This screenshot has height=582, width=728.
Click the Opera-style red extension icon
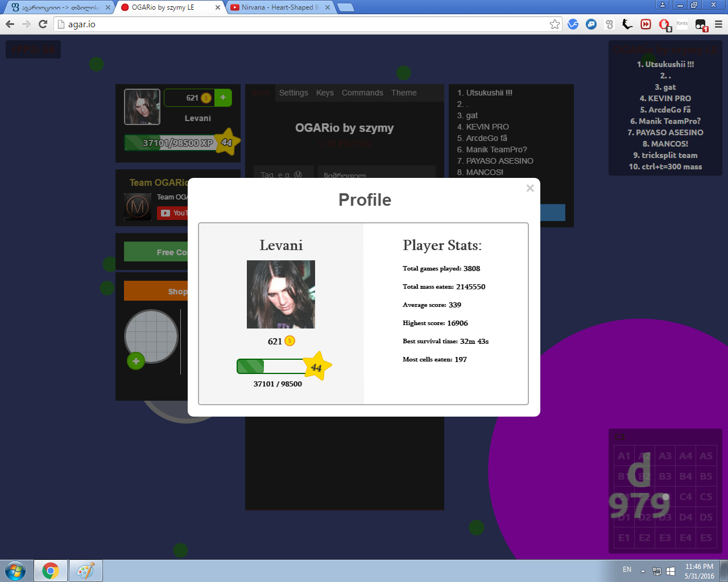pos(664,24)
